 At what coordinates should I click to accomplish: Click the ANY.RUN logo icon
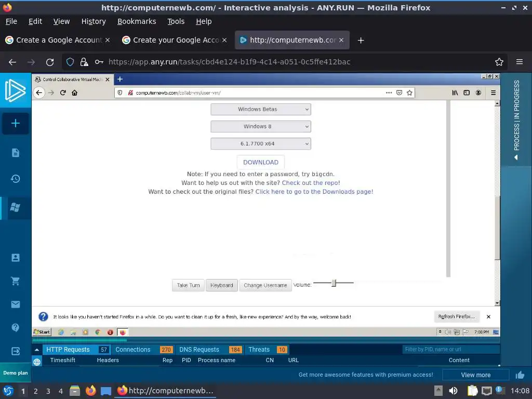point(15,90)
